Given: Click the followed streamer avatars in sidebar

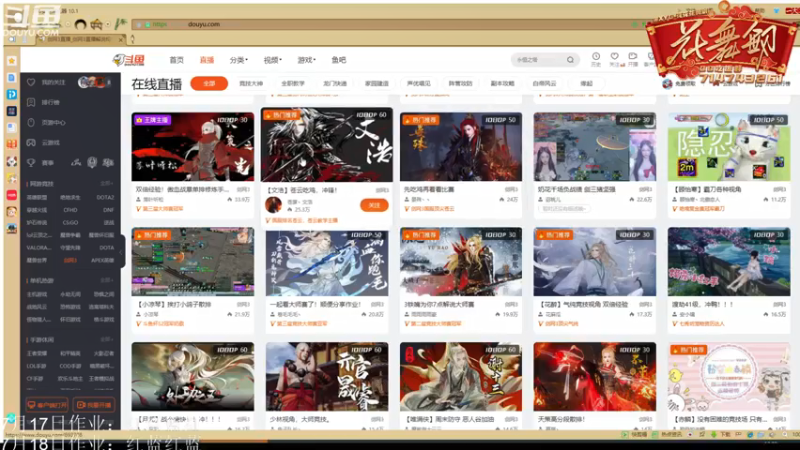Looking at the screenshot, I should (x=92, y=82).
